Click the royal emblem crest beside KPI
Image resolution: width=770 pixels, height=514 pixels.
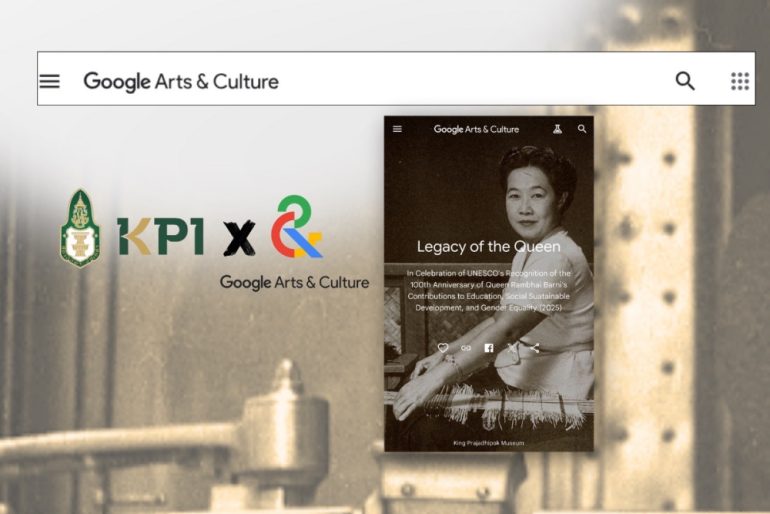pyautogui.click(x=80, y=228)
